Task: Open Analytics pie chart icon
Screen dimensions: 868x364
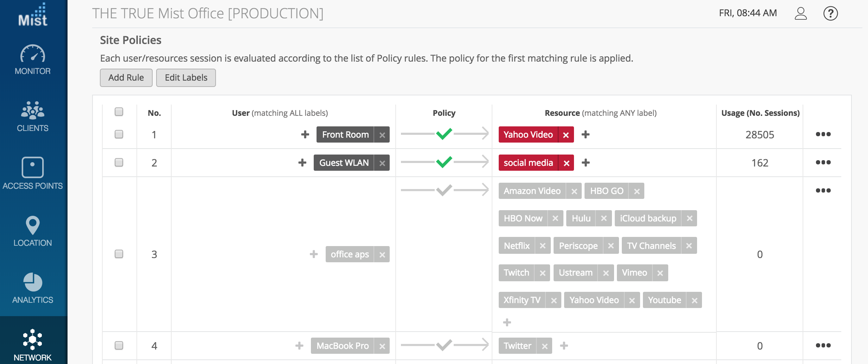Action: click(33, 282)
